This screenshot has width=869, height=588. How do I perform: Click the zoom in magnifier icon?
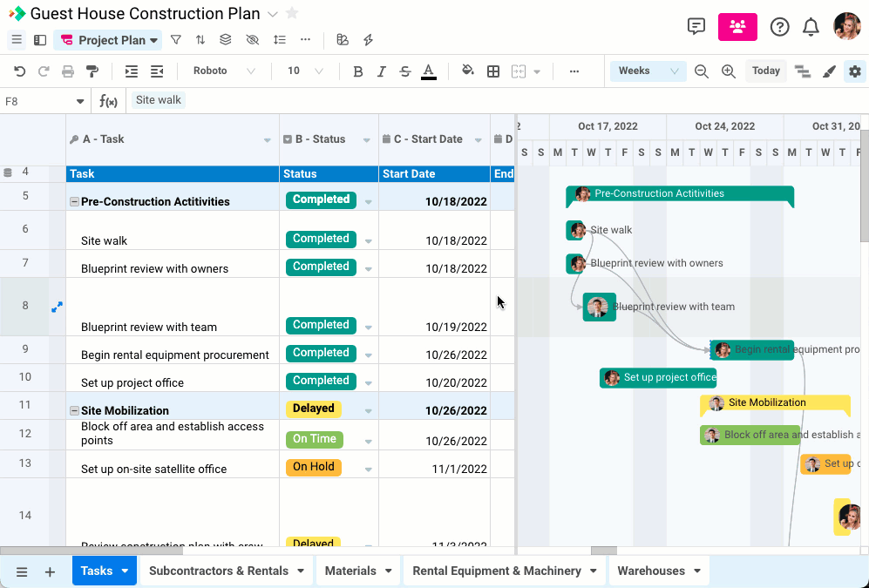728,71
